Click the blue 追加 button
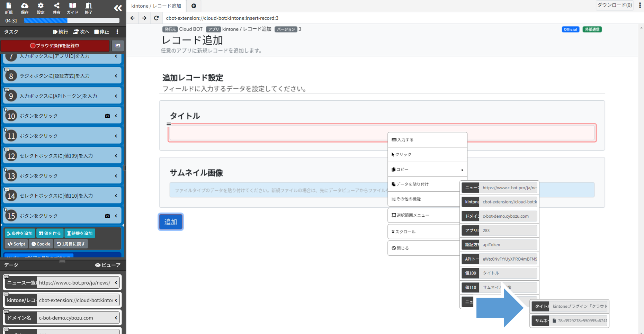Viewport: 644px width, 334px height. coord(171,222)
